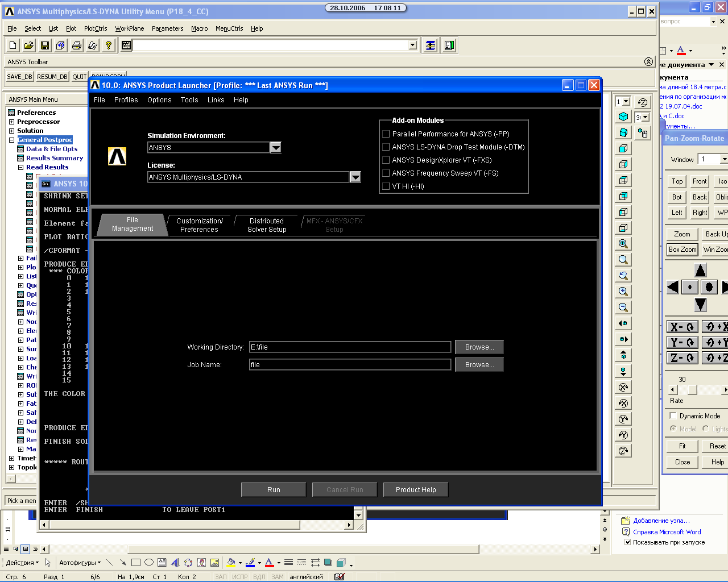This screenshot has width=728, height=582.
Task: Click the Open ANSYS File folder icon
Action: [29, 45]
